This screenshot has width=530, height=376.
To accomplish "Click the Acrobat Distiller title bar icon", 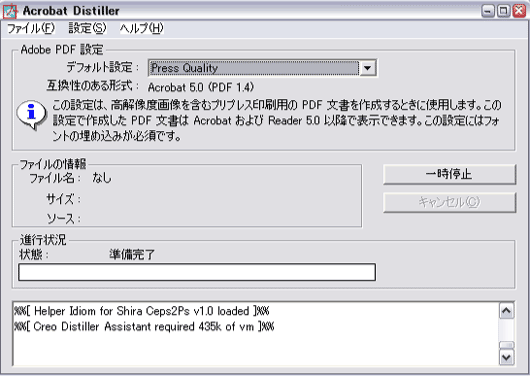I will click(x=10, y=11).
